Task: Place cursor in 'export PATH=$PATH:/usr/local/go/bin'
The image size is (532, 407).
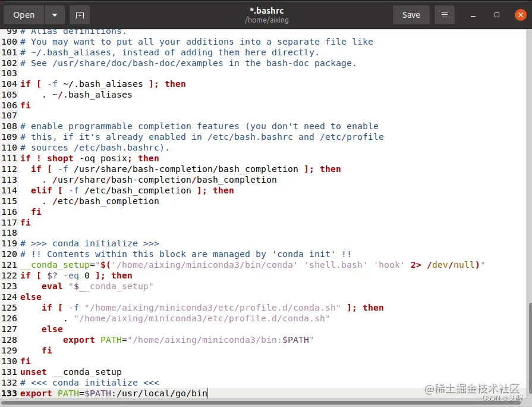Action: click(x=114, y=393)
